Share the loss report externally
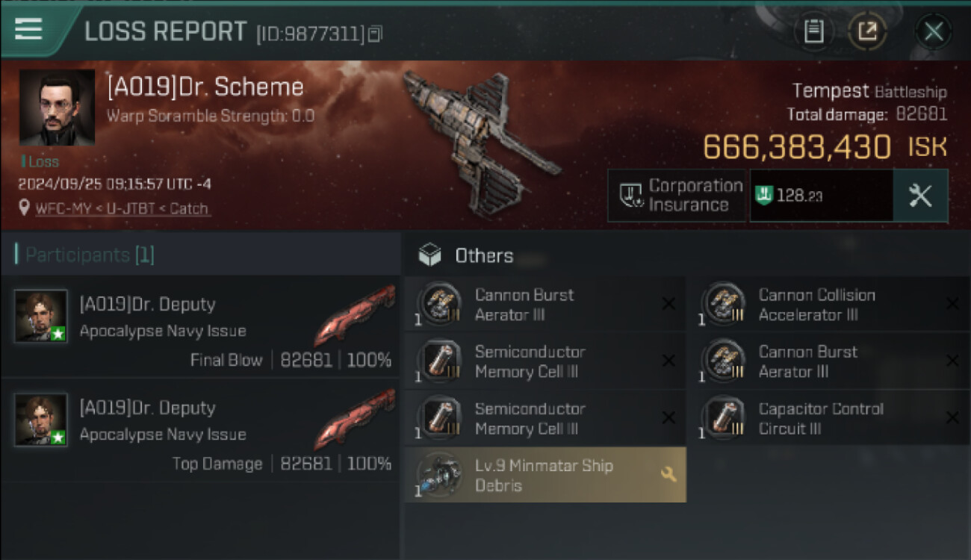Viewport: 971px width, 560px height. 867,31
